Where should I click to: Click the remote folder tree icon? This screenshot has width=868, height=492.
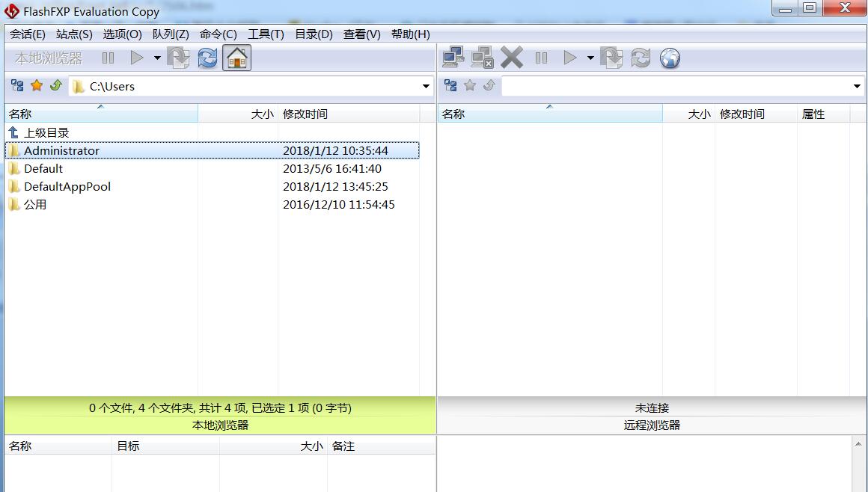point(450,86)
